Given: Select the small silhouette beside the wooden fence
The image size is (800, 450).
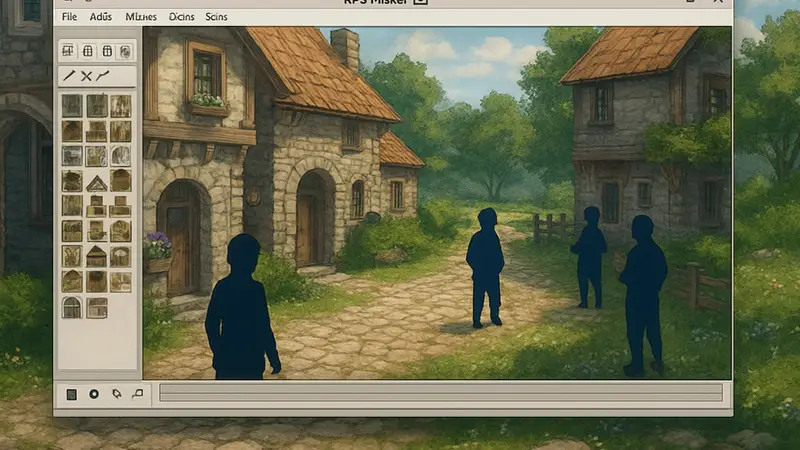Looking at the screenshot, I should tap(590, 257).
